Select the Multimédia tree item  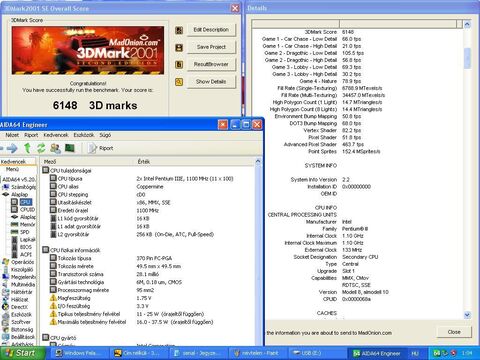click(x=19, y=284)
